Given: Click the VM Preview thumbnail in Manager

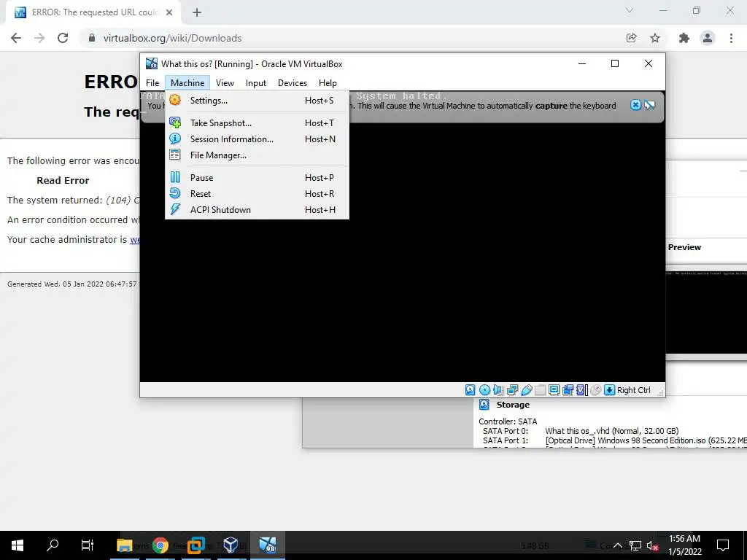Looking at the screenshot, I should click(x=706, y=312).
